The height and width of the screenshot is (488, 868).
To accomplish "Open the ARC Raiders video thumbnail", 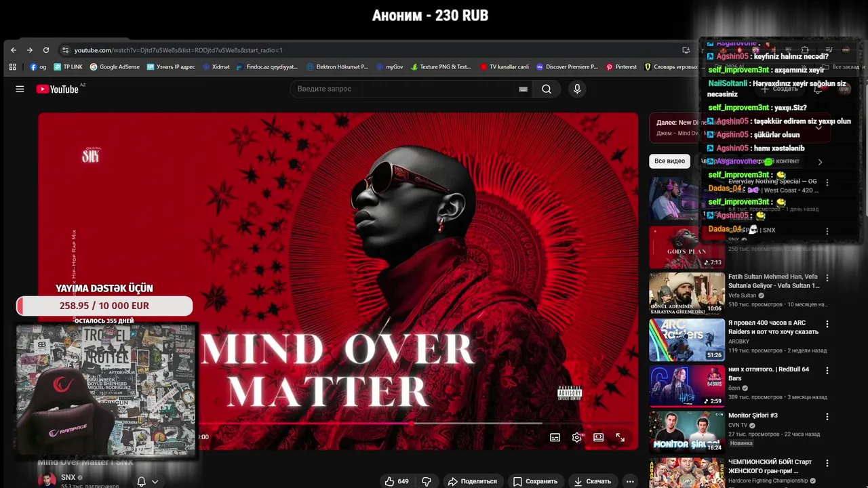I will click(x=687, y=340).
